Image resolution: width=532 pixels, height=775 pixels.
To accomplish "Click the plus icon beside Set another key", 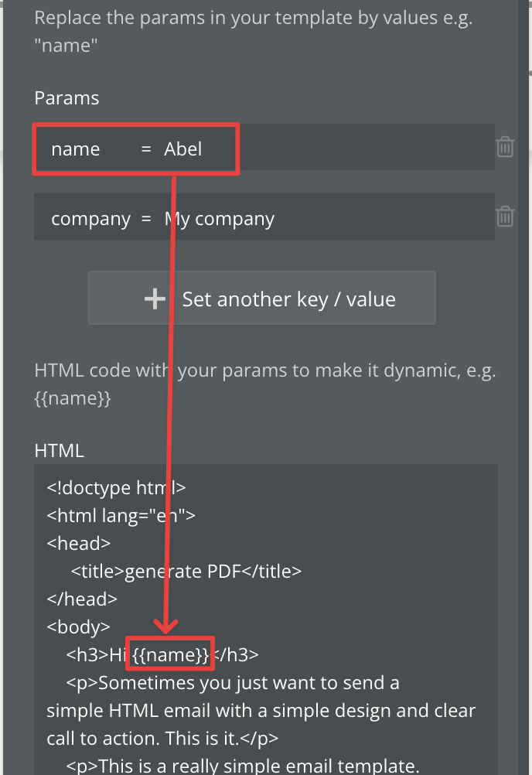I will click(x=155, y=299).
